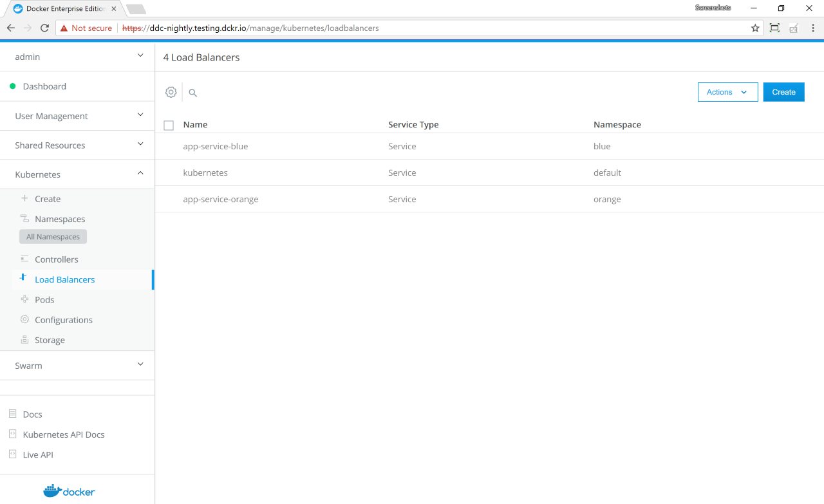Bookmark page with the star icon
The image size is (824, 504).
pyautogui.click(x=755, y=28)
